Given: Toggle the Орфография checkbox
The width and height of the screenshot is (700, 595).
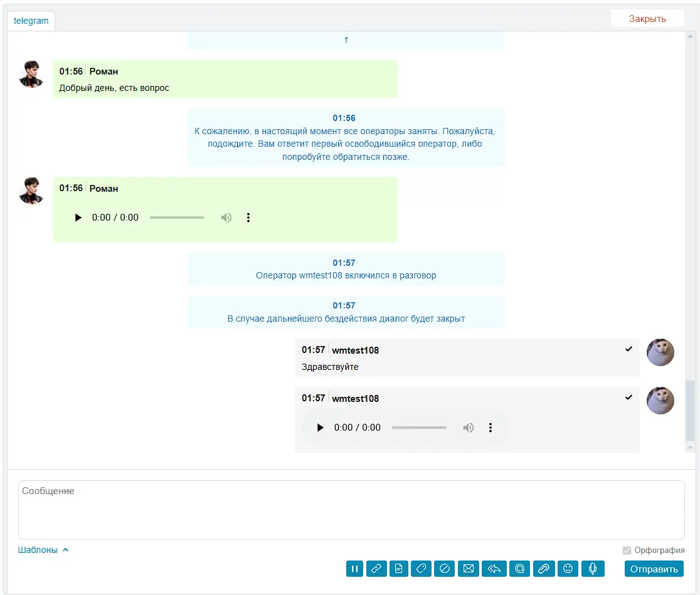Looking at the screenshot, I should click(627, 550).
